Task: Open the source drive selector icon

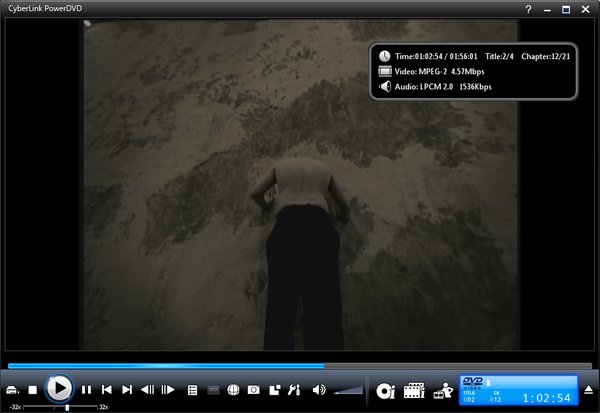Action: pos(12,390)
